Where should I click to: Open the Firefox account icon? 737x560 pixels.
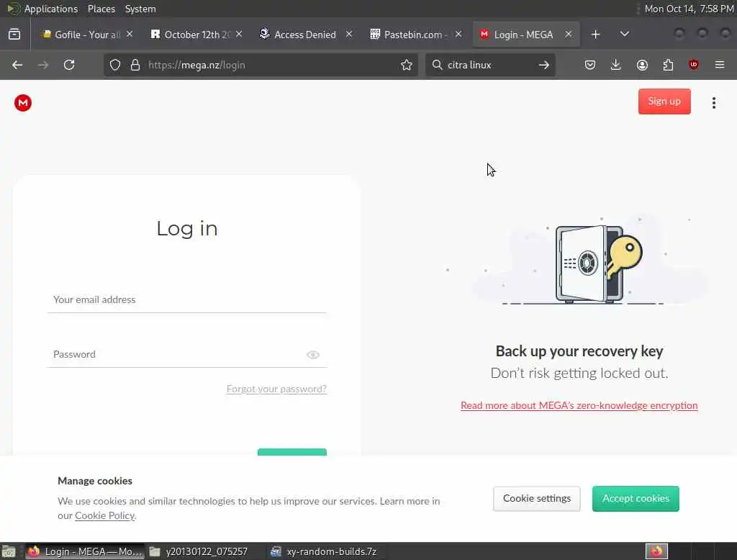click(642, 65)
